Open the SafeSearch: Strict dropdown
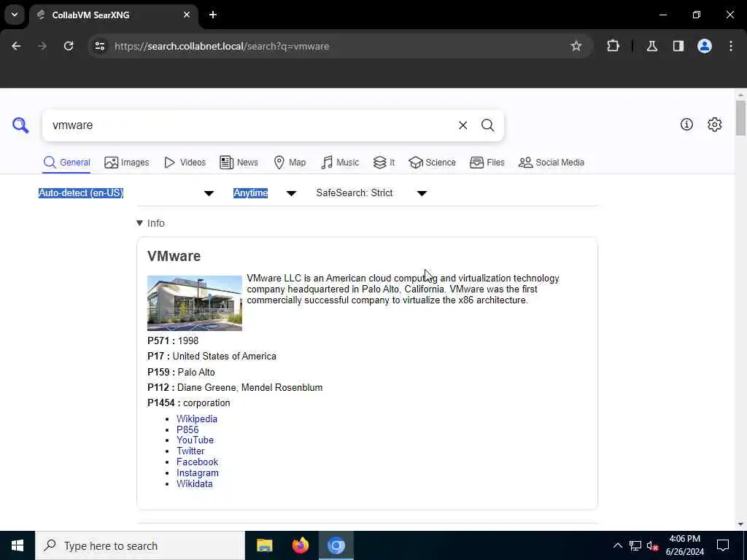 (x=371, y=192)
